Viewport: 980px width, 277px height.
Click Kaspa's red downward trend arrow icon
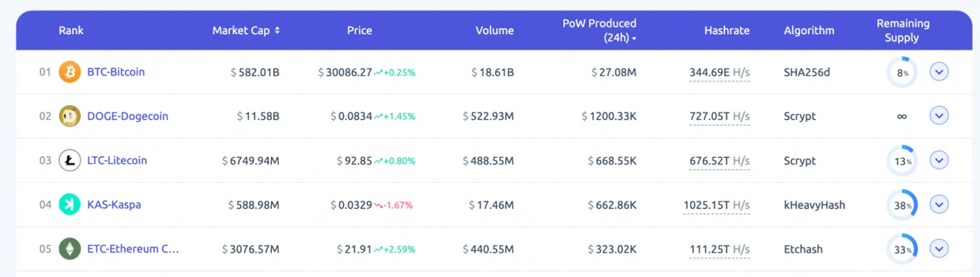[x=378, y=205]
